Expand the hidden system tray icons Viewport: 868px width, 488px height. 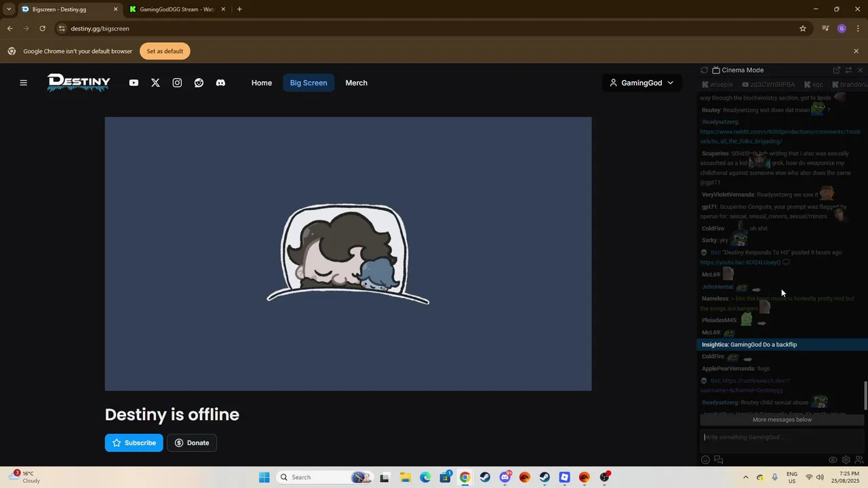coord(746,477)
